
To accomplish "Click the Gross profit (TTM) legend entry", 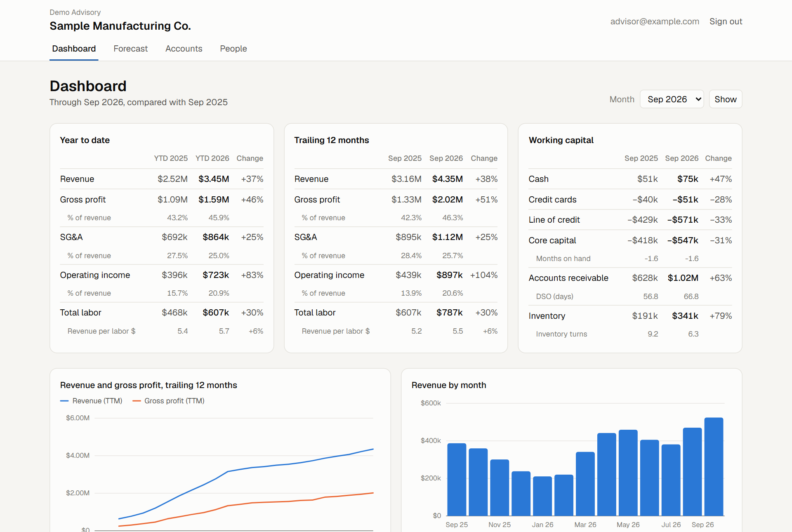I will pos(168,401).
